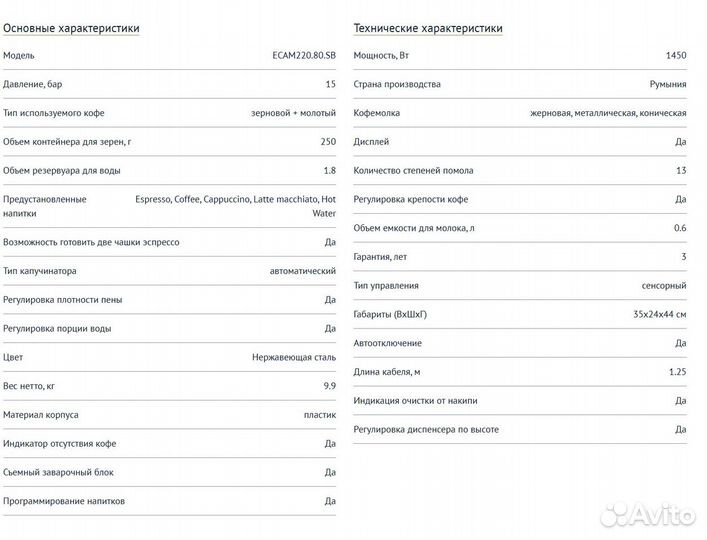Click the "зерновой + молотый" value
Viewport: 707px width, 540px height.
click(293, 113)
